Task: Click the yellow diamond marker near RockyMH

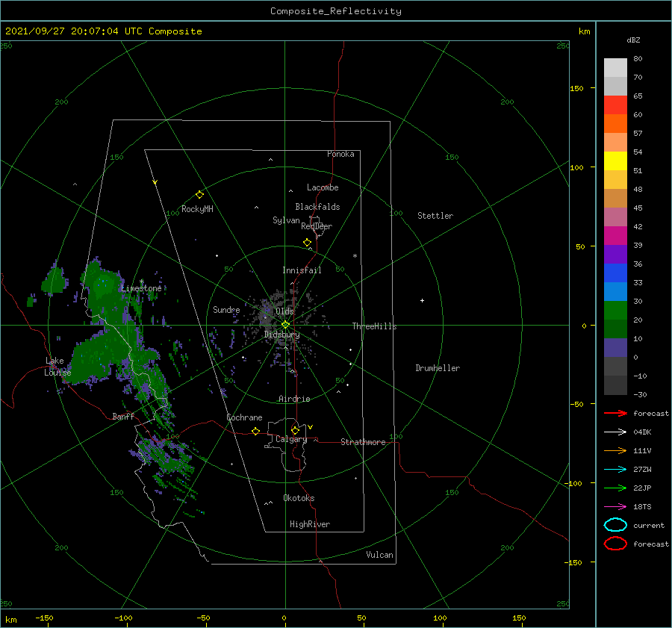Action: point(199,195)
